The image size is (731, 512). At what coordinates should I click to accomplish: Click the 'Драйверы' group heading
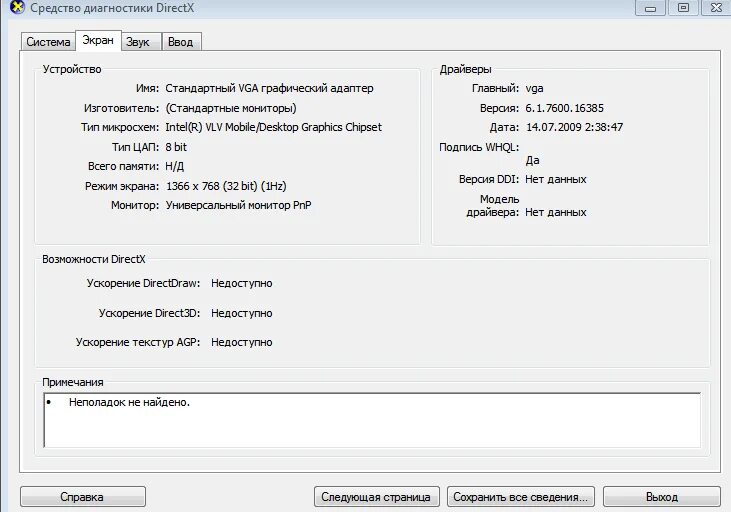(465, 69)
